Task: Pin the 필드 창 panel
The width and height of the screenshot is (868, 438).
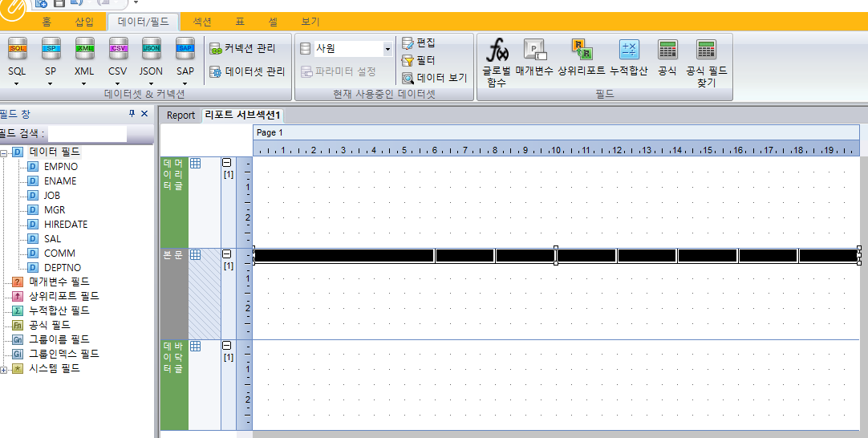Action: (x=132, y=114)
